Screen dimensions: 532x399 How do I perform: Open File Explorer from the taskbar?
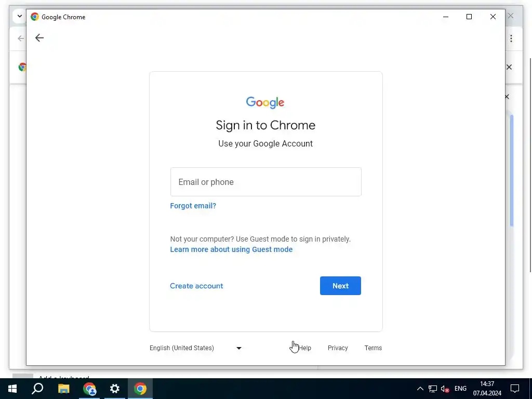point(63,389)
